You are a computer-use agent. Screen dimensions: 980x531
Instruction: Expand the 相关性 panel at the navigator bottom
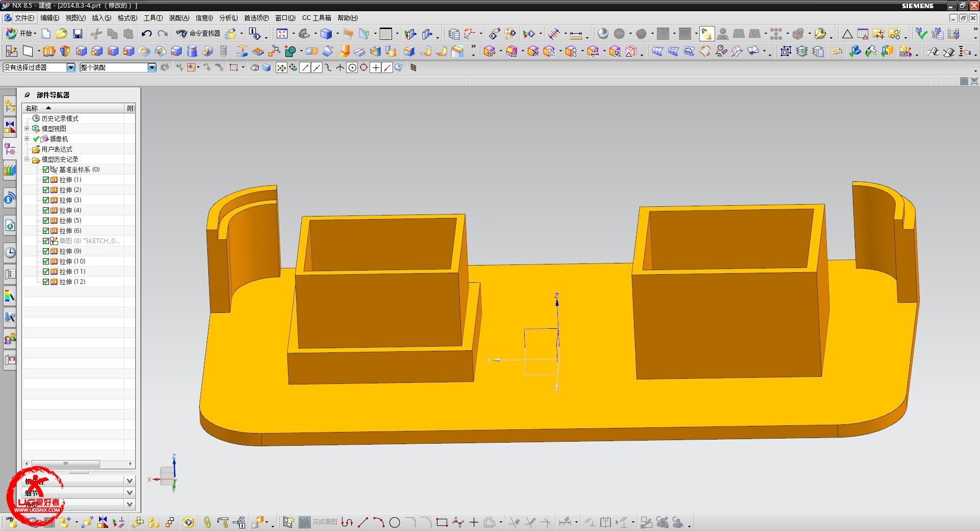pos(130,481)
